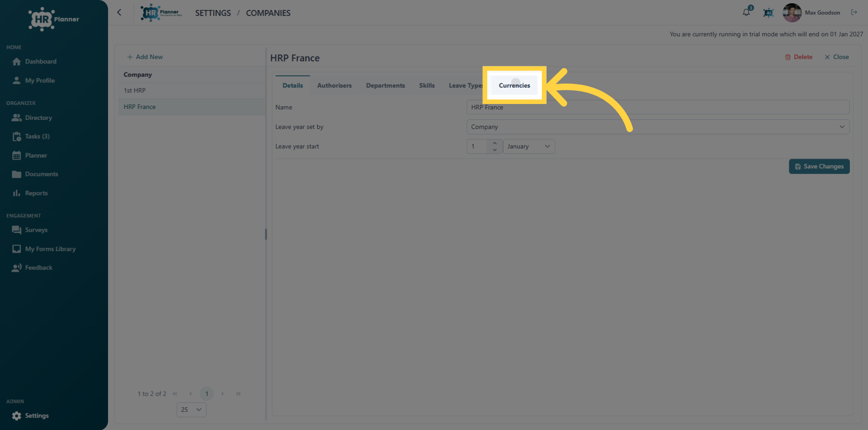Click the back chevron in header

point(119,13)
